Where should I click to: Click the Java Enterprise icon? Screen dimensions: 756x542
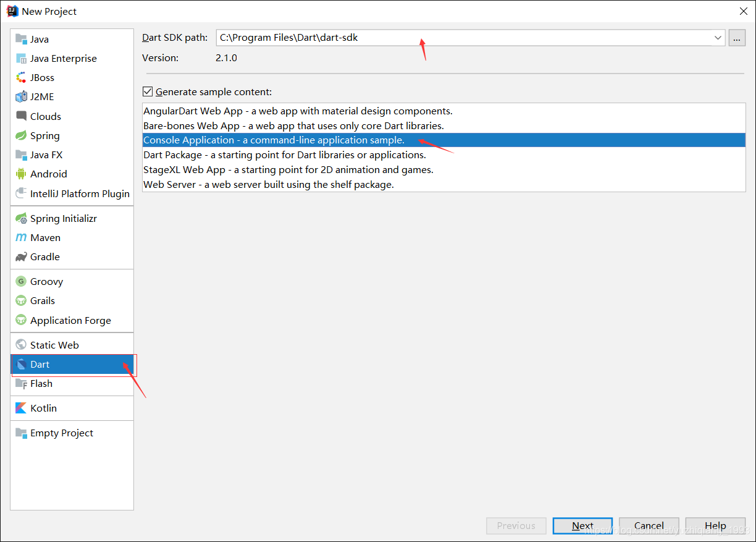point(21,58)
